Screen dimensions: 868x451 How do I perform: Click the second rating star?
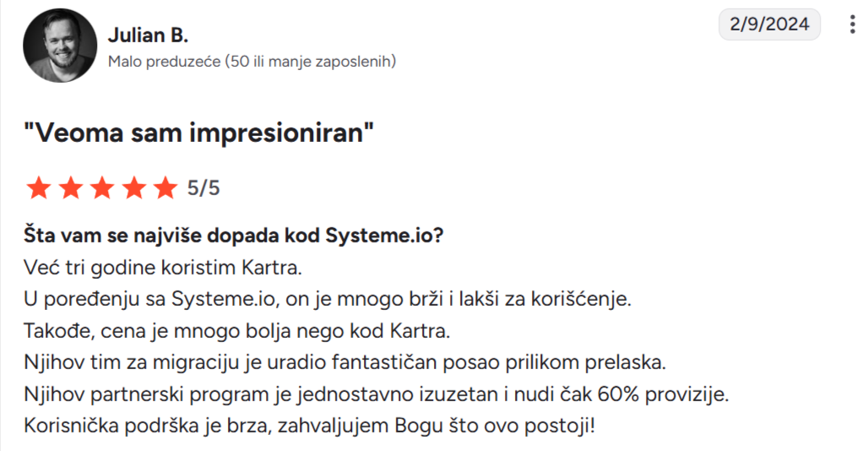70,187
